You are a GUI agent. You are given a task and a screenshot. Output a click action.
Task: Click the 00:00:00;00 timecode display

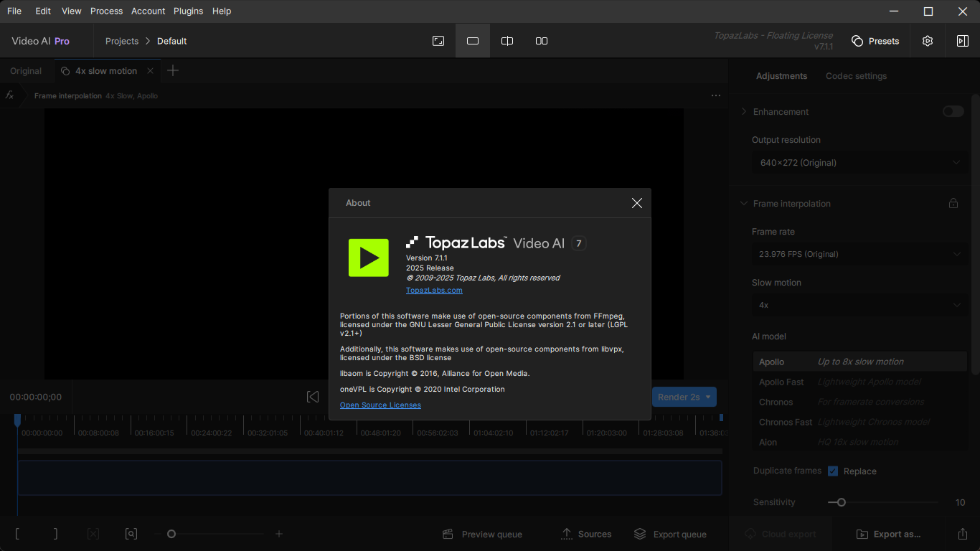tap(36, 397)
